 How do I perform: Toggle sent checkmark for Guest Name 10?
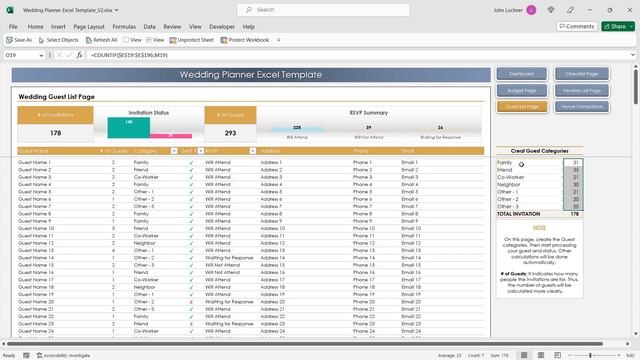pos(191,229)
